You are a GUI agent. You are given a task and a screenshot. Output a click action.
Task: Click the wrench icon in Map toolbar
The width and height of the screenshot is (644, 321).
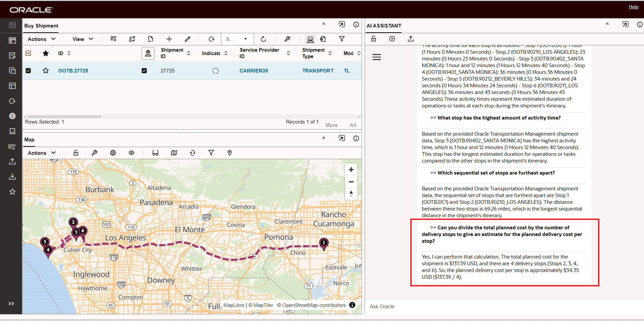94,153
